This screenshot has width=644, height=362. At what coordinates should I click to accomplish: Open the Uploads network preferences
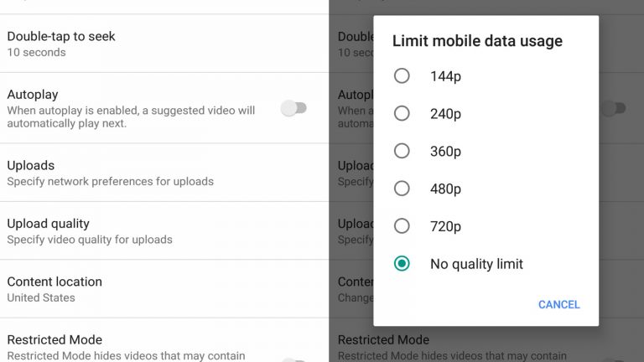click(x=164, y=173)
